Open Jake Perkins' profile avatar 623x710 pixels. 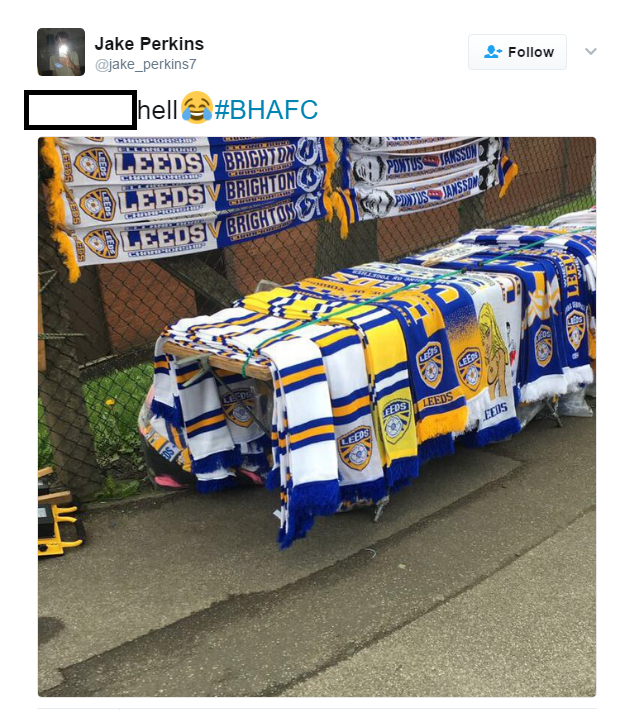61,52
